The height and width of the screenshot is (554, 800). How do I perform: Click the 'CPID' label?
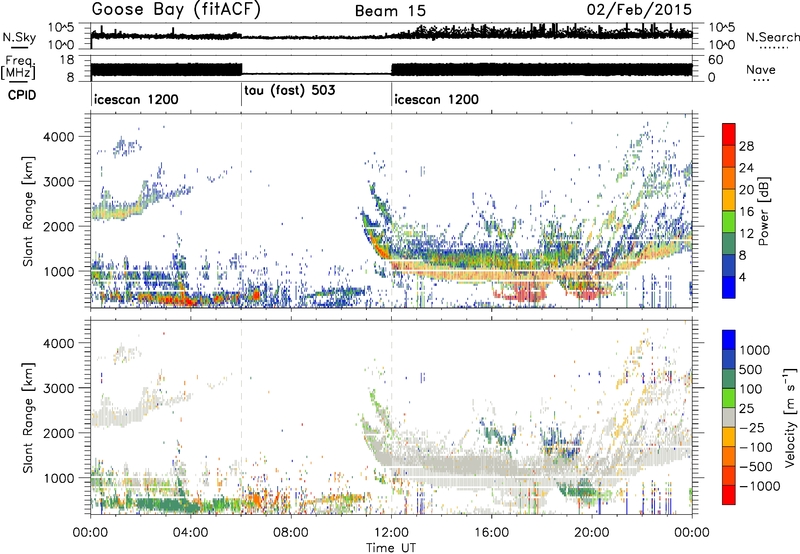(x=22, y=95)
